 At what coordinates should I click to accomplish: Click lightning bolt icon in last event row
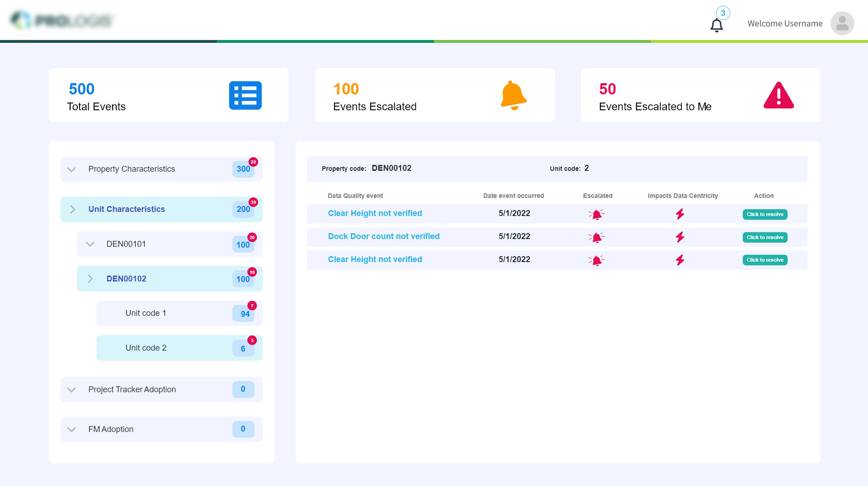680,260
